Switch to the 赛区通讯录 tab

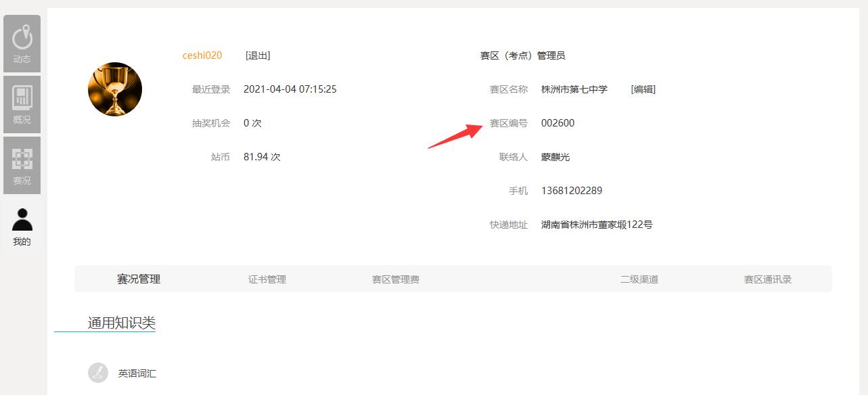point(768,279)
